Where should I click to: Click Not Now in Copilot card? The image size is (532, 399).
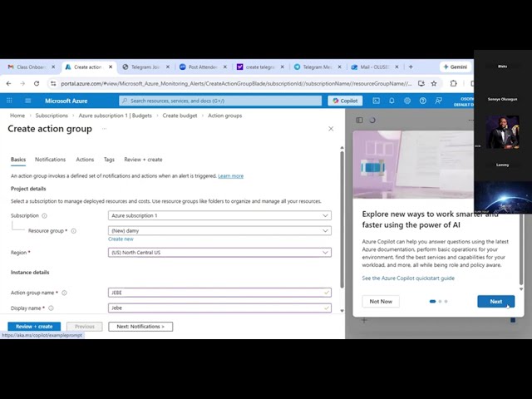381,301
